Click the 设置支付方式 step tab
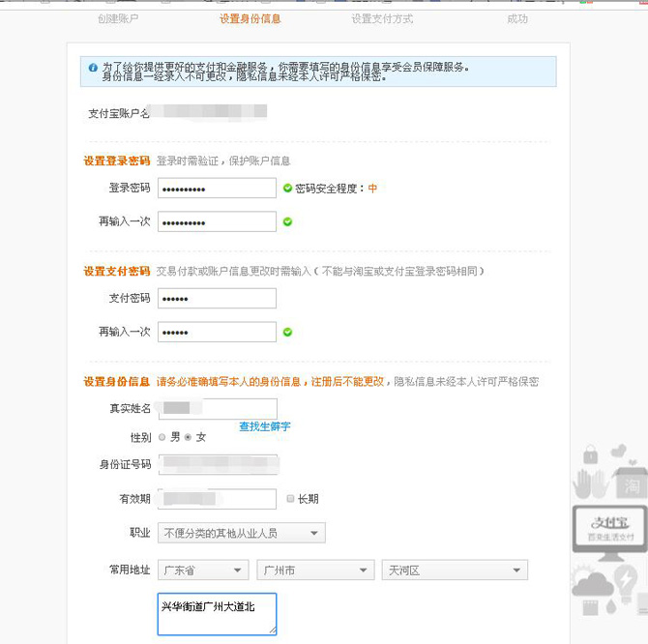Viewport: 648px width, 644px height. pyautogui.click(x=382, y=18)
